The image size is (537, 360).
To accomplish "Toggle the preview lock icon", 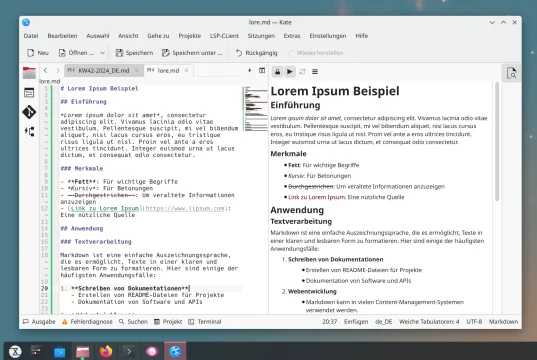I will point(277,72).
